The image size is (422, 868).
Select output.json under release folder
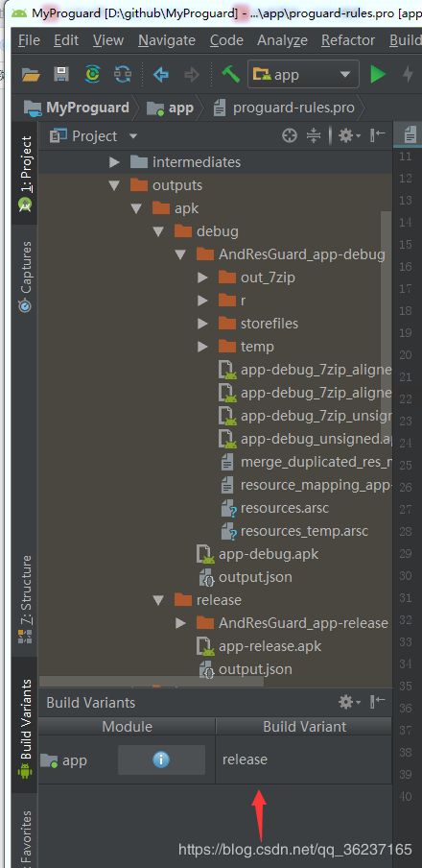coord(245,669)
